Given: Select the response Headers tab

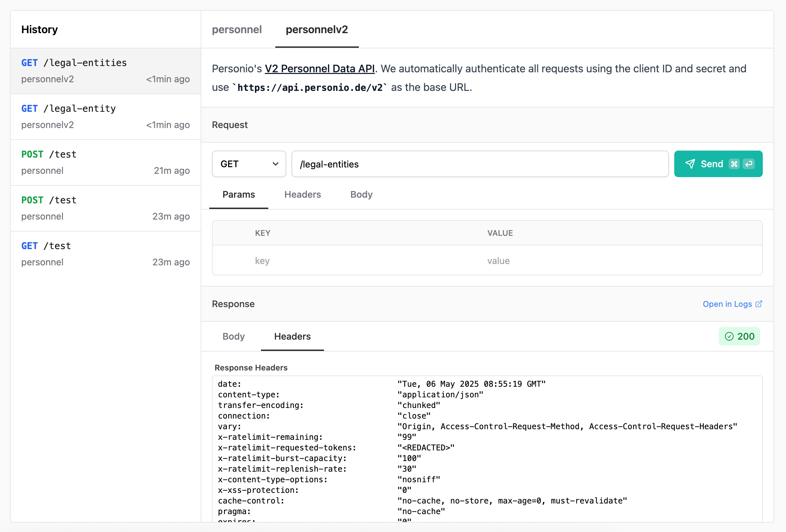Looking at the screenshot, I should tap(292, 336).
